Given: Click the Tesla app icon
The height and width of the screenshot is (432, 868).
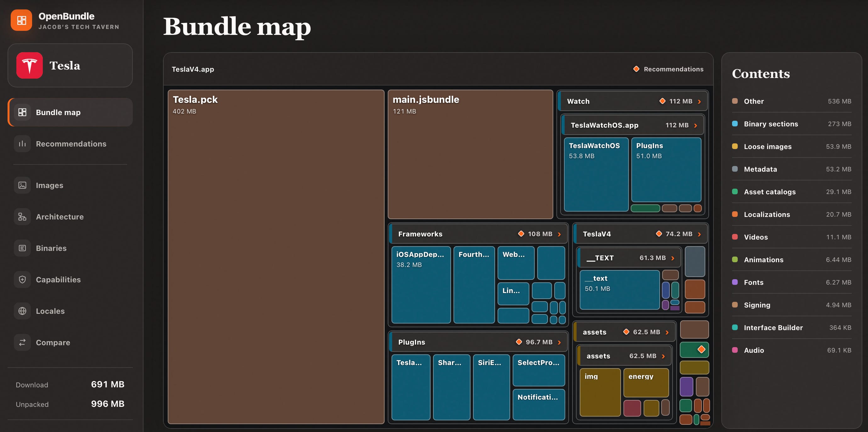Looking at the screenshot, I should (x=30, y=65).
